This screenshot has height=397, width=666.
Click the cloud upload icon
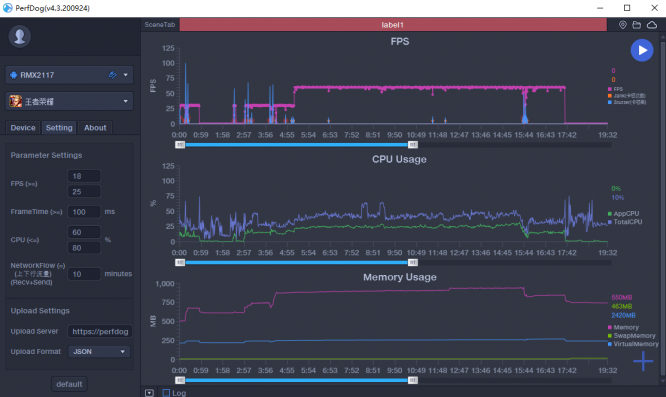click(652, 25)
